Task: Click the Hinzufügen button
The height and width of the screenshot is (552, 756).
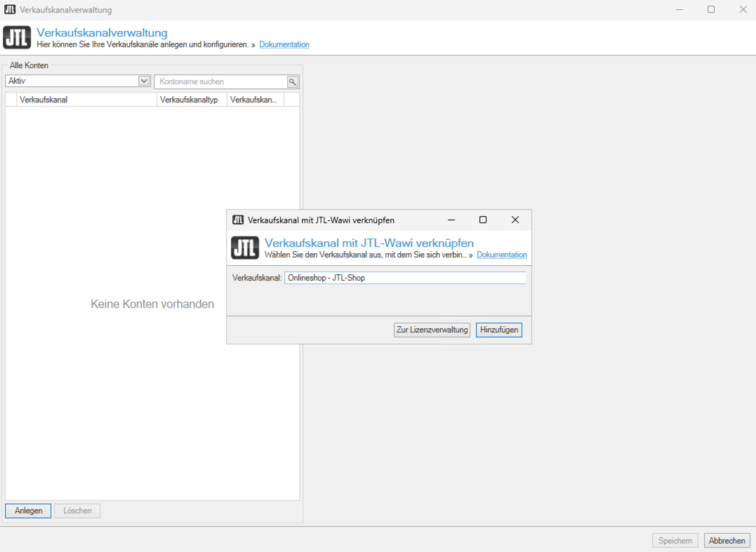Action: [x=499, y=330]
